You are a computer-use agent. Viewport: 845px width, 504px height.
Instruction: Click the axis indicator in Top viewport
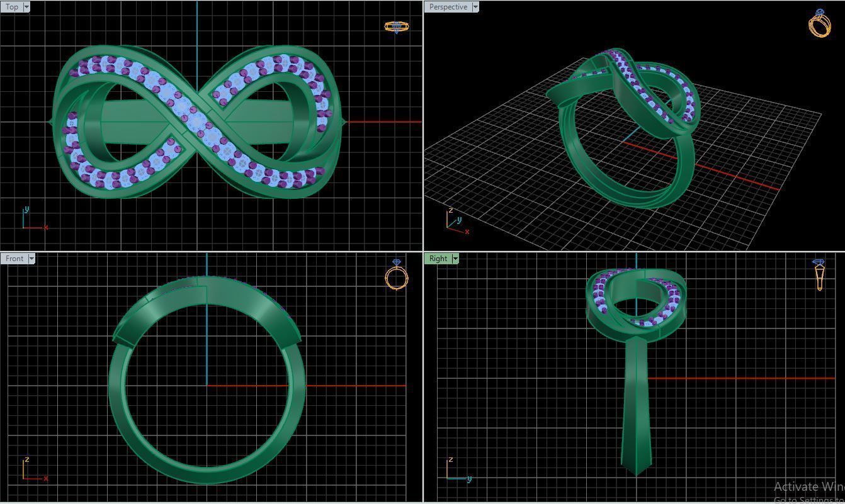pyautogui.click(x=34, y=218)
